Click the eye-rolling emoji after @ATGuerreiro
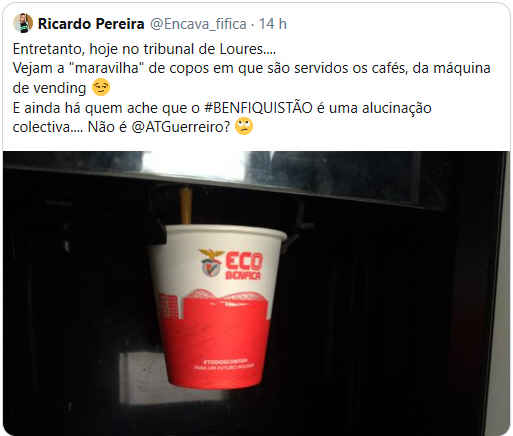The height and width of the screenshot is (436, 513). click(x=244, y=127)
